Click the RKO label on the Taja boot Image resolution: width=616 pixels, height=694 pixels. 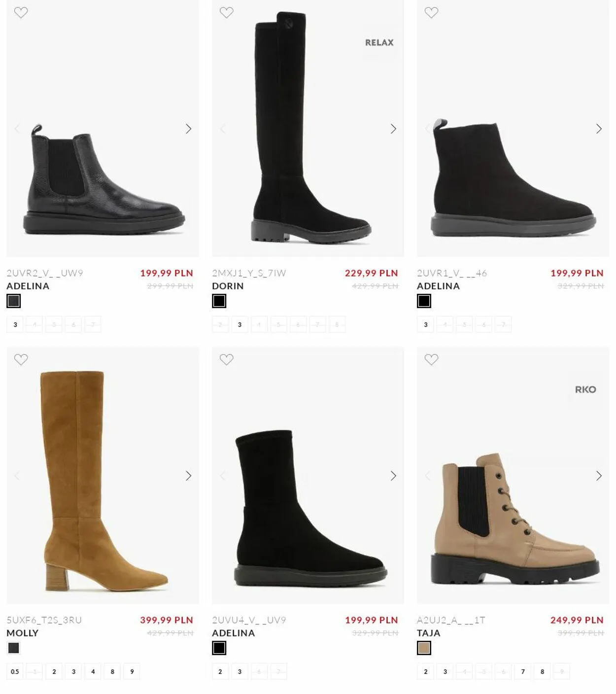[x=585, y=389]
